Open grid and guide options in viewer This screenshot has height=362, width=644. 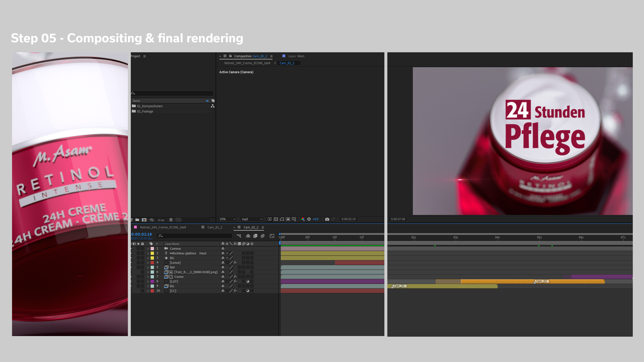click(x=294, y=219)
